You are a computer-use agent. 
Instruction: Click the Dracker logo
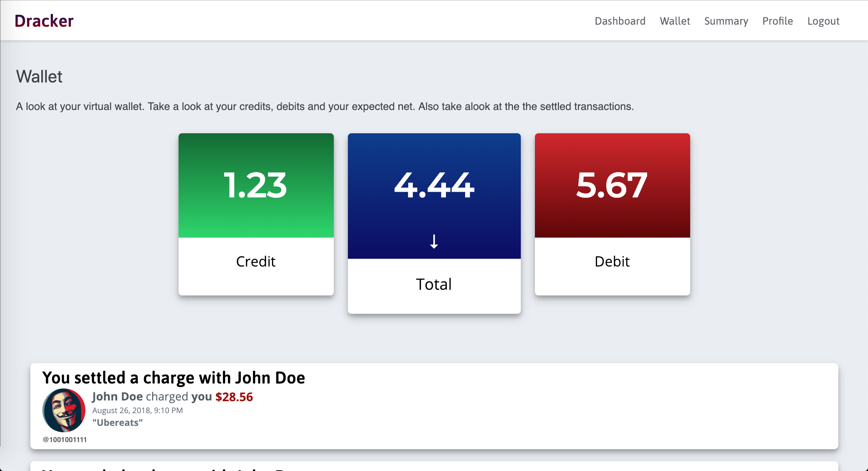pos(44,21)
